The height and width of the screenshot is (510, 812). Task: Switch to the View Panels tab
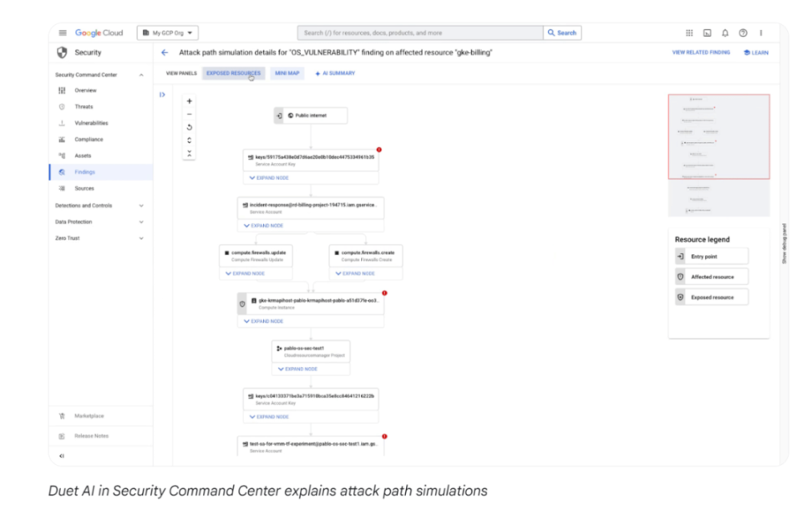pyautogui.click(x=181, y=73)
